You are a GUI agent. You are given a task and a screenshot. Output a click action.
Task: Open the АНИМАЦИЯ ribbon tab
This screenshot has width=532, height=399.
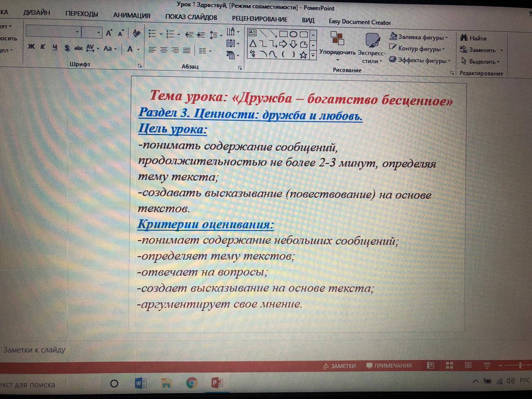131,15
